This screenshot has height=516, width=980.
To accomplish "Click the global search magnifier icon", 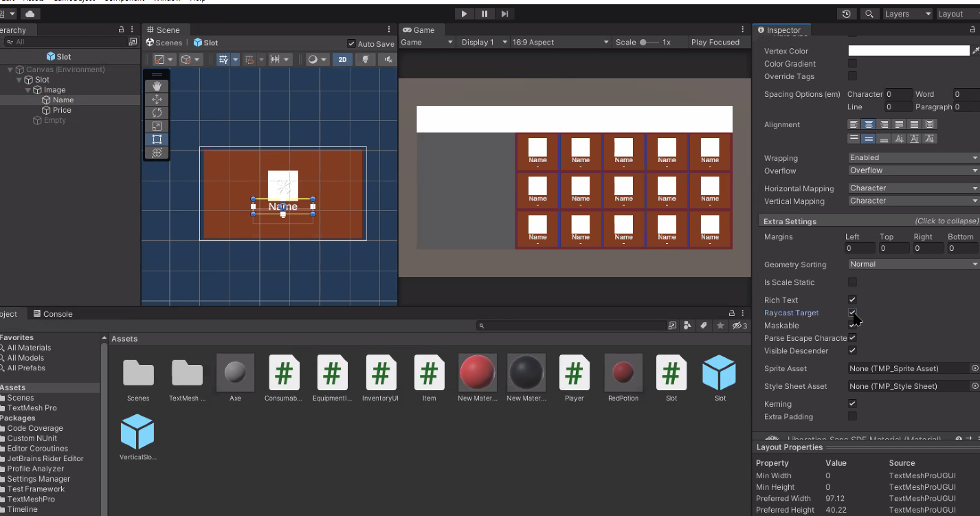I will coord(869,14).
